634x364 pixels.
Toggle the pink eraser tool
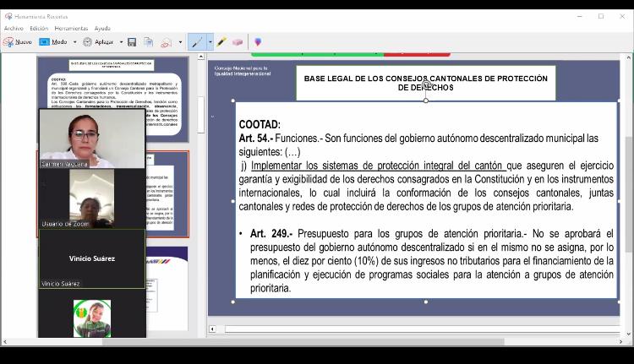tap(238, 42)
